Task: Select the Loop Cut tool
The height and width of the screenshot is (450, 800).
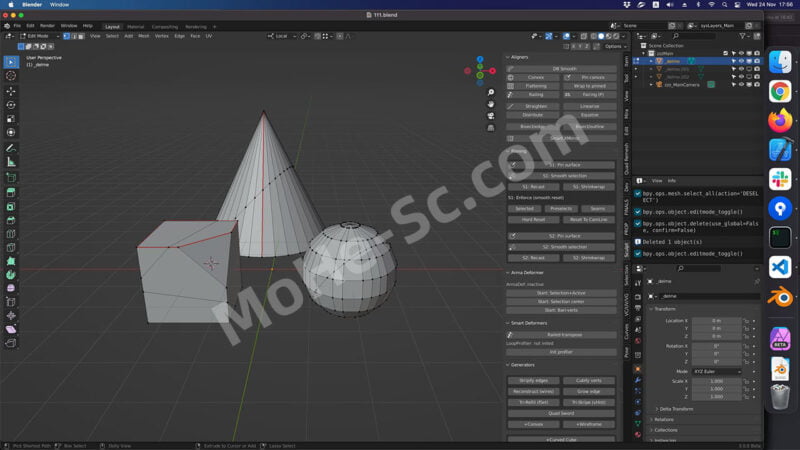Action: [x=11, y=234]
